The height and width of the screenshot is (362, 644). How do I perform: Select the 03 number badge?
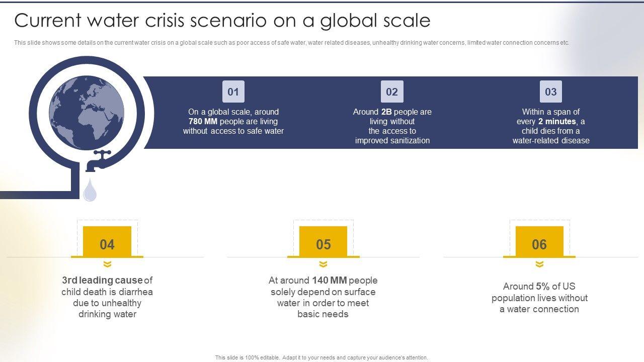point(551,92)
